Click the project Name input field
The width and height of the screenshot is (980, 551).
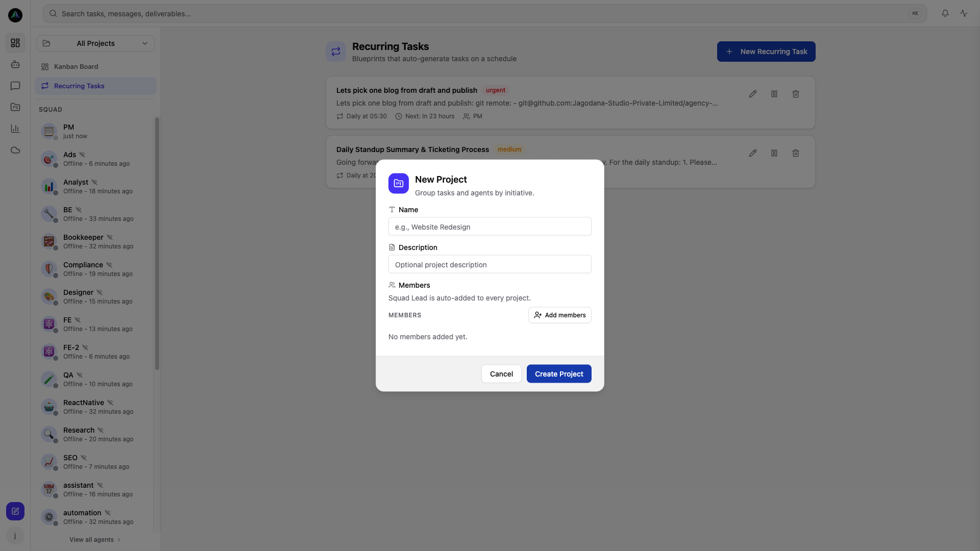coord(489,227)
